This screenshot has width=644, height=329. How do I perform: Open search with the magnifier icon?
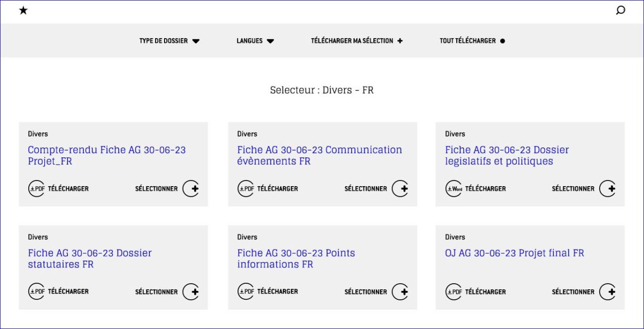[x=620, y=11]
